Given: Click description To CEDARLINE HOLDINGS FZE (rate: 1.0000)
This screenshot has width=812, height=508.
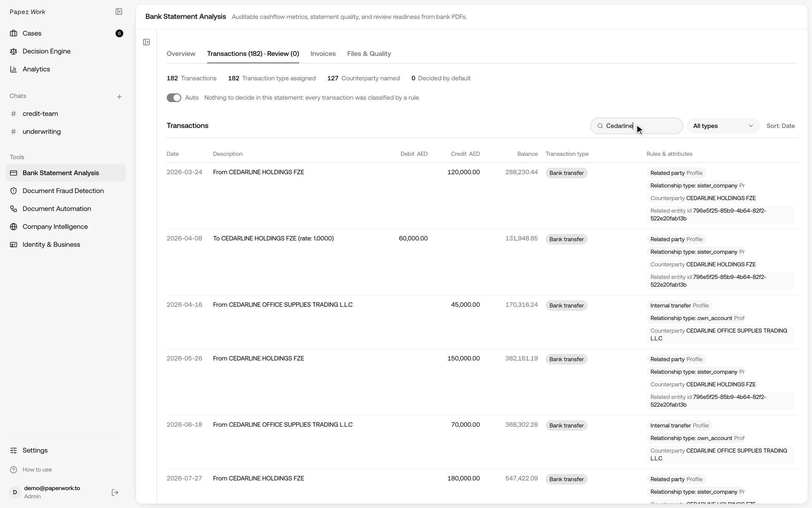Looking at the screenshot, I should coord(273,239).
